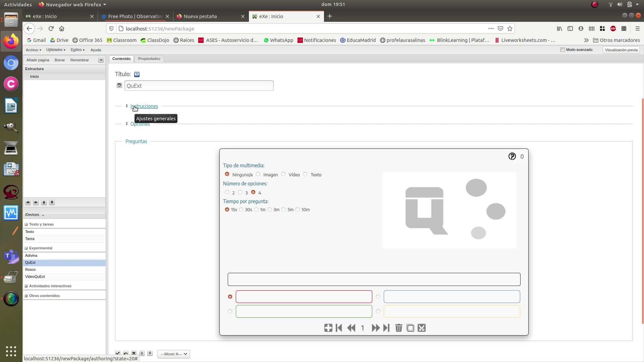Copy question with duplicate icon

click(x=410, y=328)
